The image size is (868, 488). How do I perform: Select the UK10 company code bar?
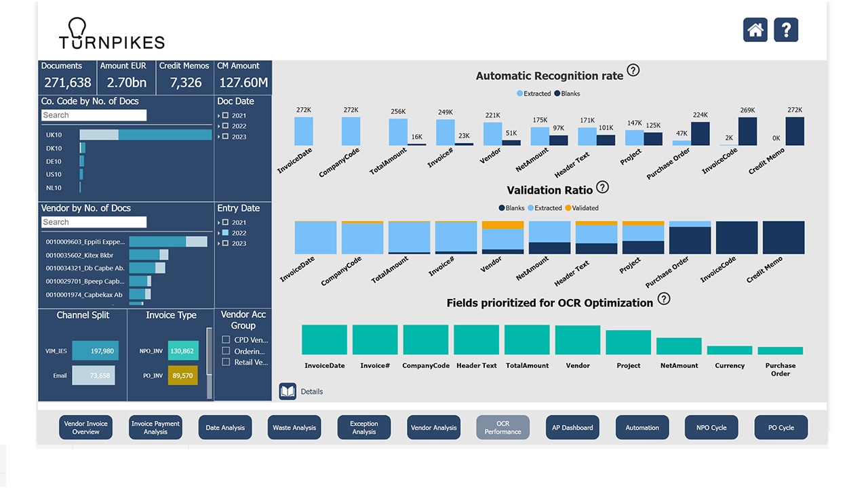click(x=146, y=135)
